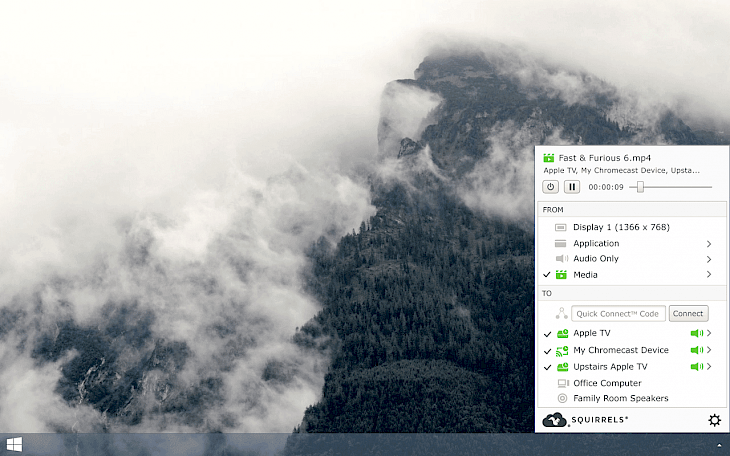The width and height of the screenshot is (730, 456).
Task: Stop mirroring with the power button
Action: [x=550, y=187]
